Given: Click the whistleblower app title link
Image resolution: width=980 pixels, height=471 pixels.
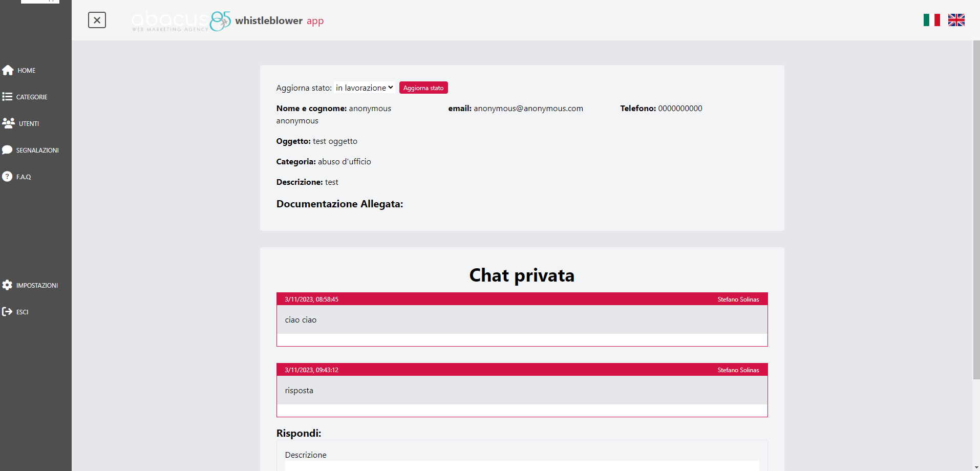Looking at the screenshot, I should pos(279,21).
